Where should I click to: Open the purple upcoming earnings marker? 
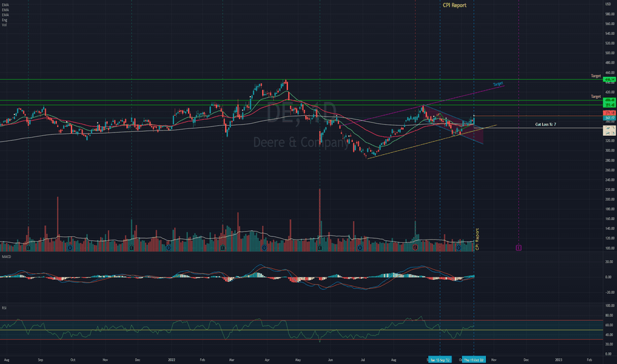coord(518,248)
